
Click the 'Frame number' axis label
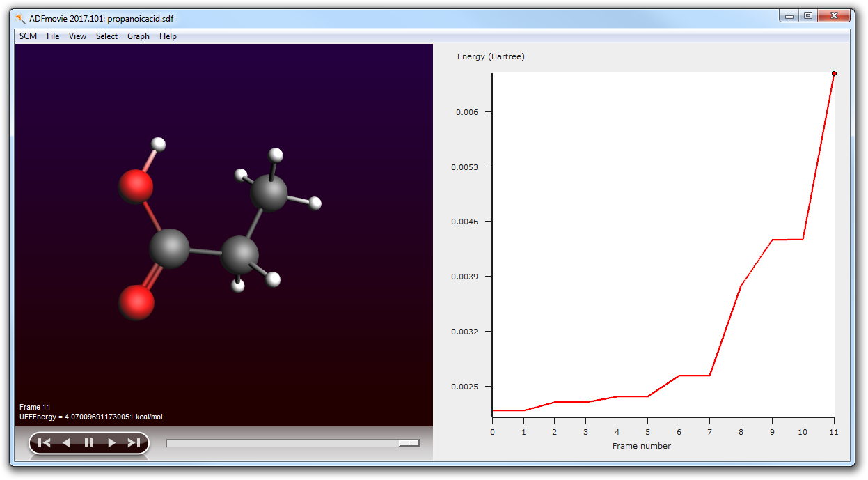(642, 445)
